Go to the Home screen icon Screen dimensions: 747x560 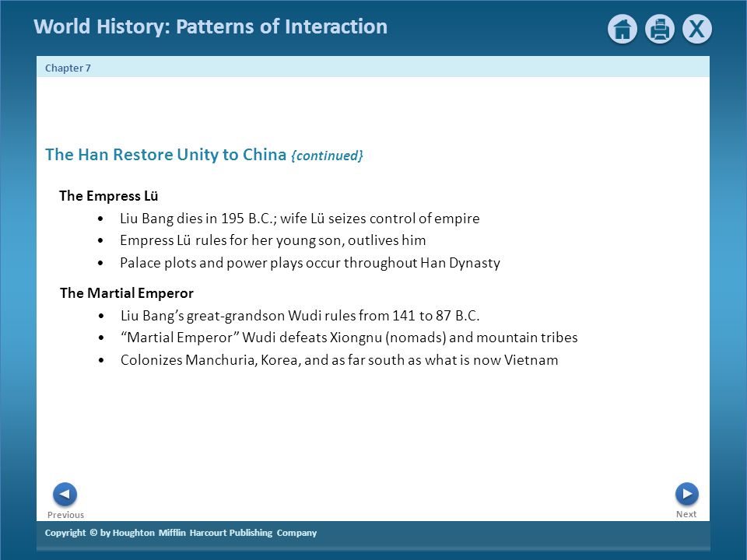[x=622, y=29]
